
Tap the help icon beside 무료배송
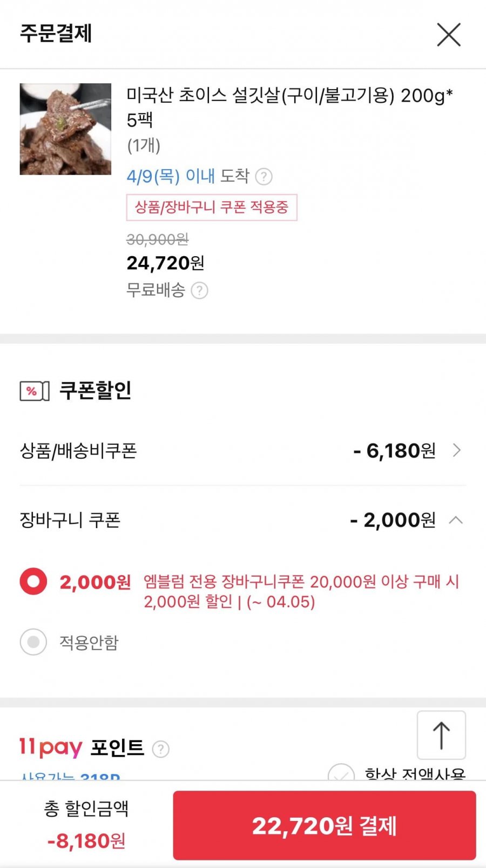pos(199,291)
